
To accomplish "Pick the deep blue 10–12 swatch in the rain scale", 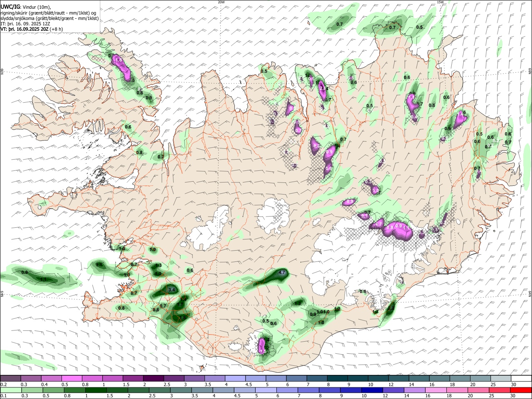I will point(371,390).
